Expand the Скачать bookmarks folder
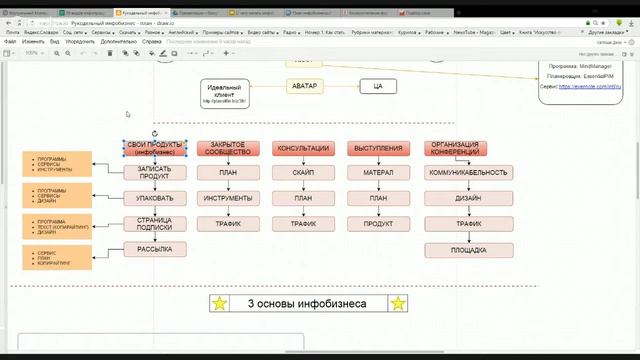The height and width of the screenshot is (360, 640). point(129,32)
